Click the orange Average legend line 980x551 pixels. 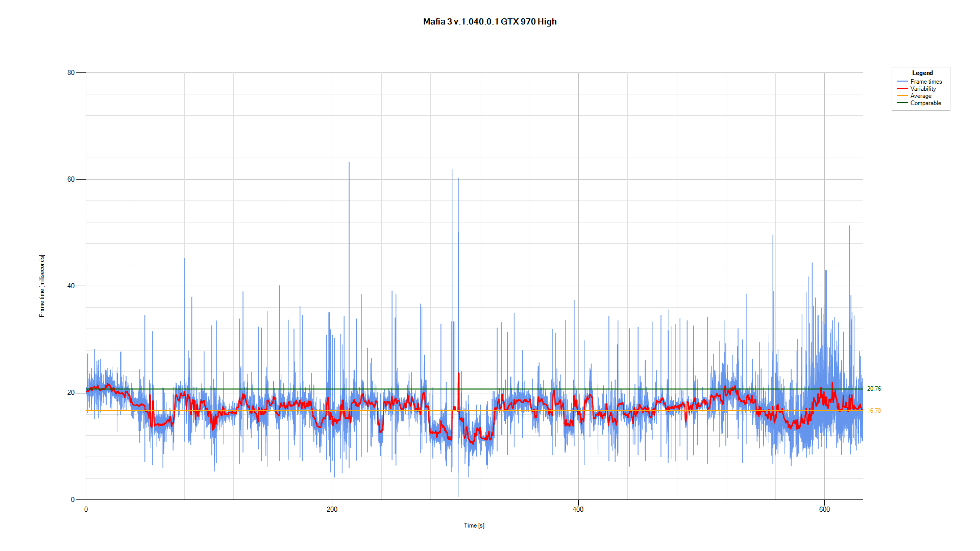click(902, 96)
